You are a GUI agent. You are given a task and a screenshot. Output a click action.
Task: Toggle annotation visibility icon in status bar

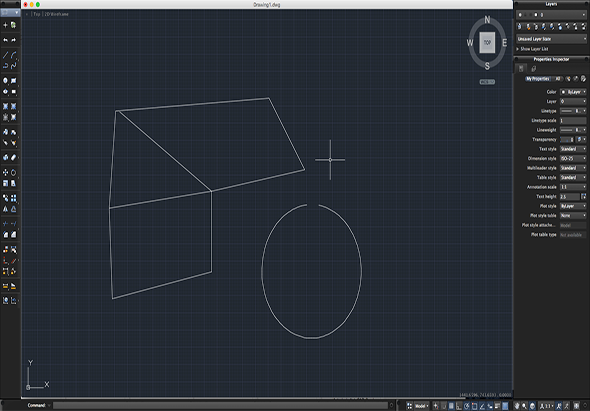coord(559,406)
